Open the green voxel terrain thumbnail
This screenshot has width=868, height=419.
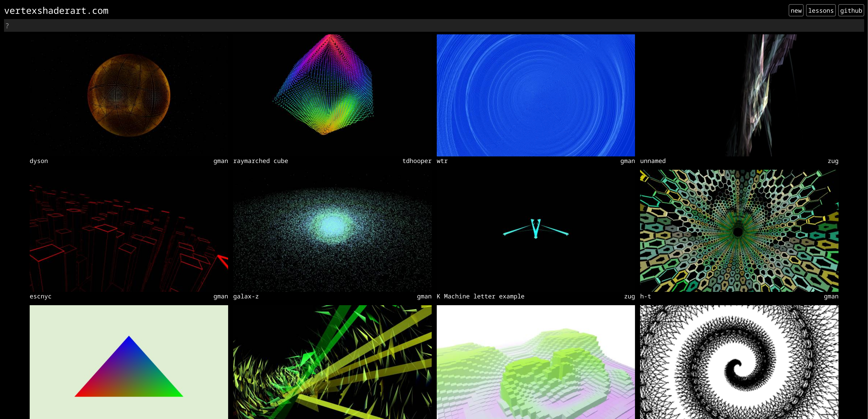point(535,362)
